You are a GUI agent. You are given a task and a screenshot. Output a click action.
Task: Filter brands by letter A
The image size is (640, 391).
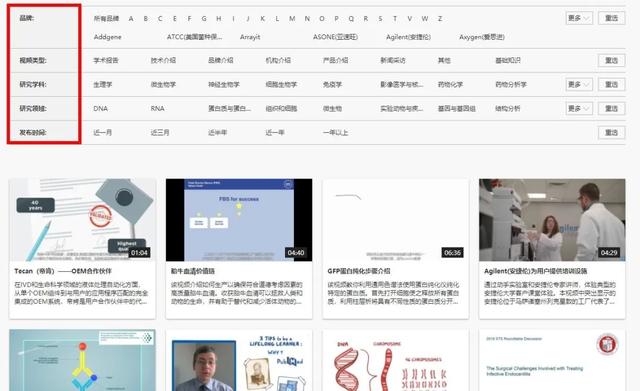coord(131,19)
